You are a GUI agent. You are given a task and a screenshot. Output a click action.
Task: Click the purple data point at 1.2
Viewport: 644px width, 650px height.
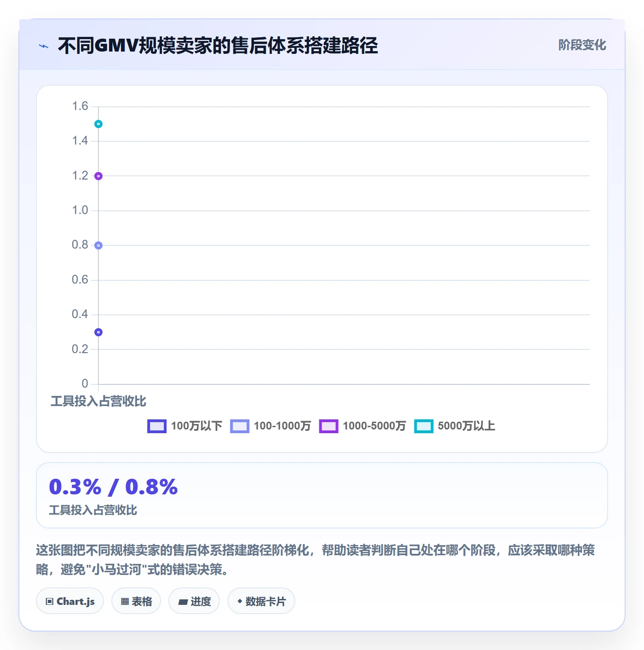[x=98, y=176]
